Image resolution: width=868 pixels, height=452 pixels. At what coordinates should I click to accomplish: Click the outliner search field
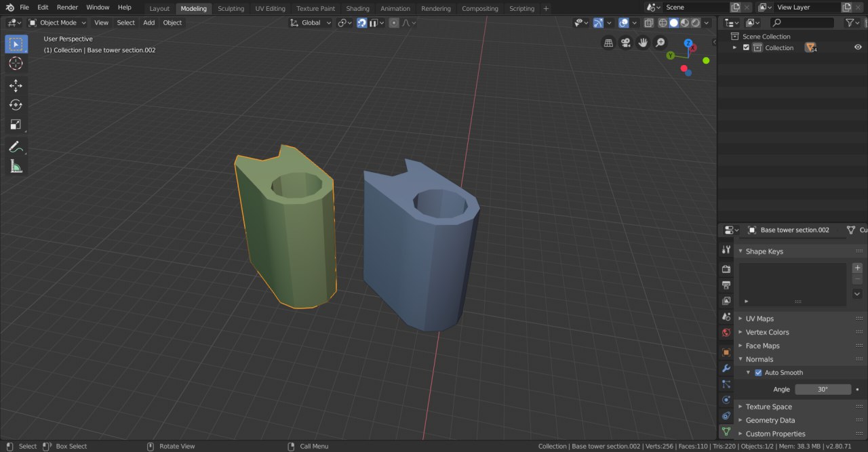click(803, 22)
